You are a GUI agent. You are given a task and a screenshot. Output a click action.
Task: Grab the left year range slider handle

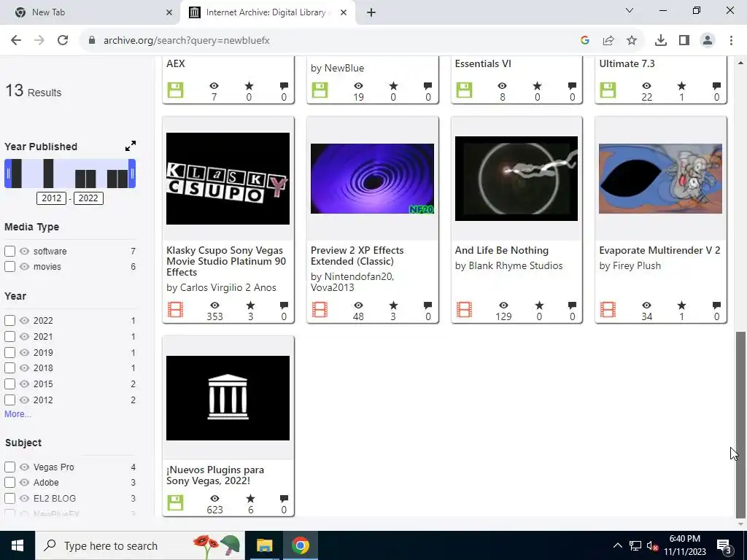[7, 174]
